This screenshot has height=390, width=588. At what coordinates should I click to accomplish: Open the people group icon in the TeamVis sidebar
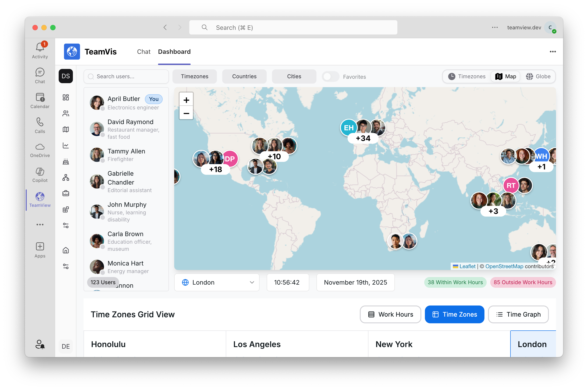66,113
